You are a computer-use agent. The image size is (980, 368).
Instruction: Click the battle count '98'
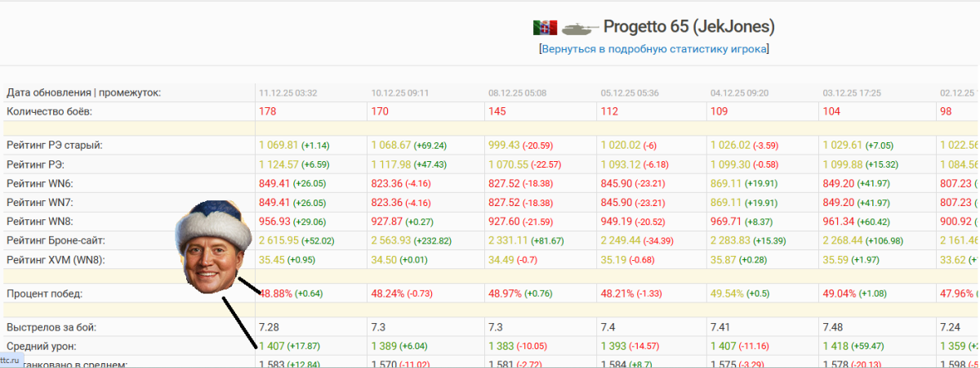click(x=947, y=111)
